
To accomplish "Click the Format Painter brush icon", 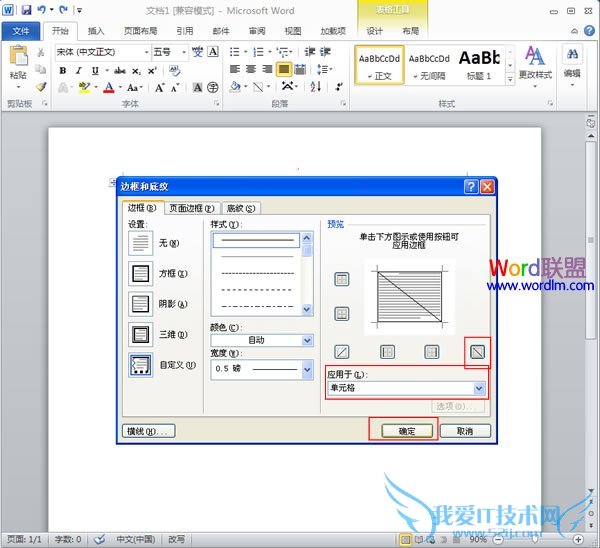I will pyautogui.click(x=41, y=87).
